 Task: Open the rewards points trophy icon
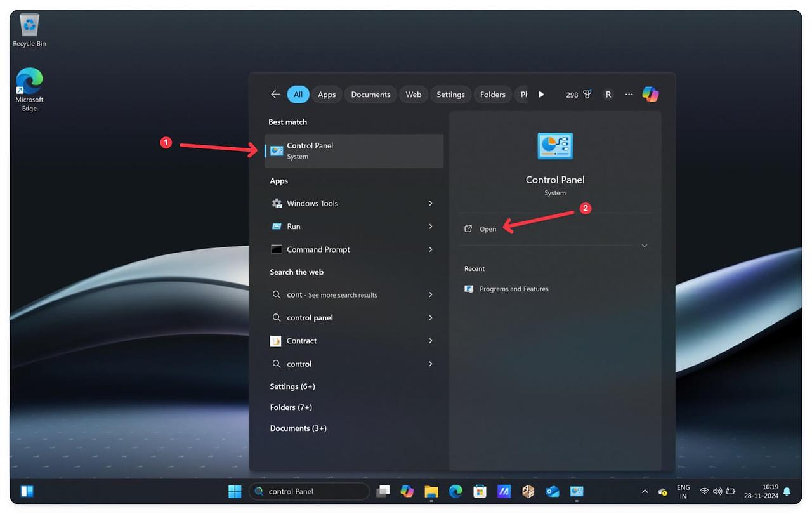pos(587,95)
